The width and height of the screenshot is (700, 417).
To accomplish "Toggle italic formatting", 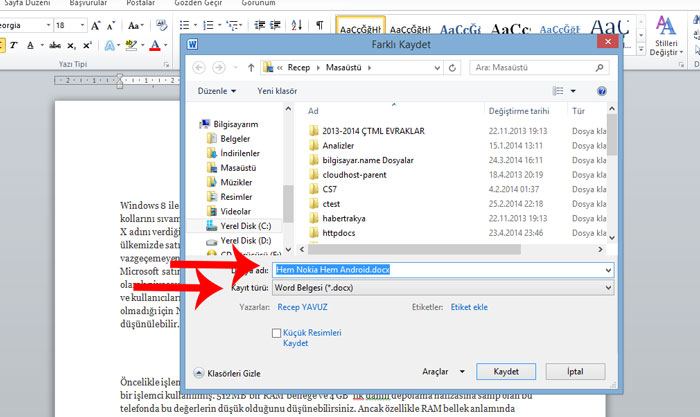I will [x=14, y=45].
